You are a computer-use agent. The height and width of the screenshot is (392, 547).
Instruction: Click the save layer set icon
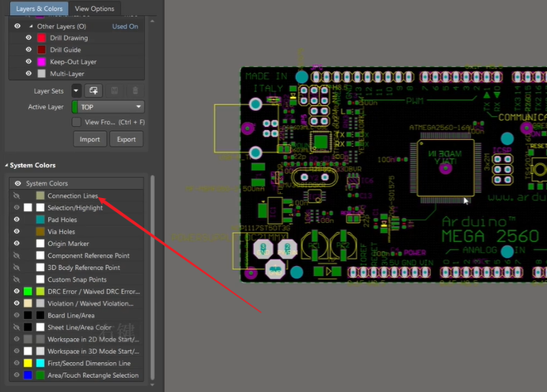[114, 90]
